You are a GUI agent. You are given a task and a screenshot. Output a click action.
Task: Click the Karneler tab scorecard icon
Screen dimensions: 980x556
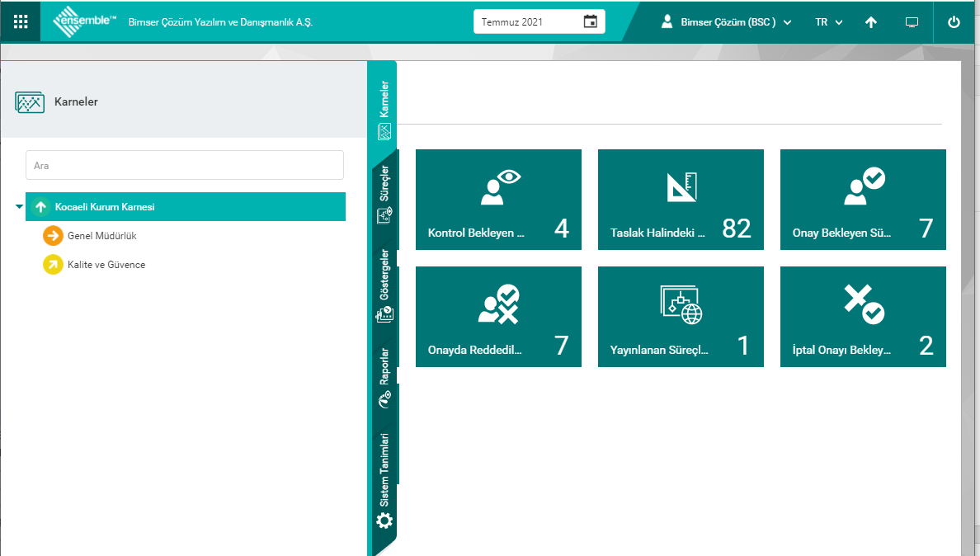(x=384, y=131)
